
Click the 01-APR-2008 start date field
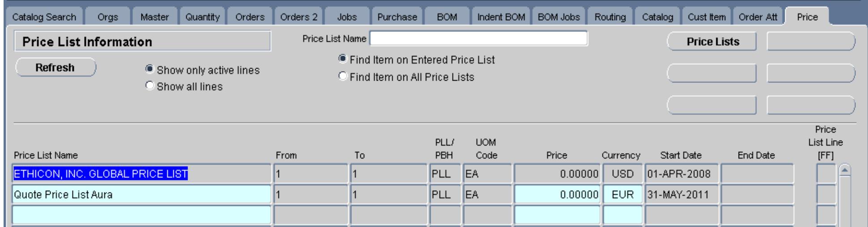tap(681, 174)
